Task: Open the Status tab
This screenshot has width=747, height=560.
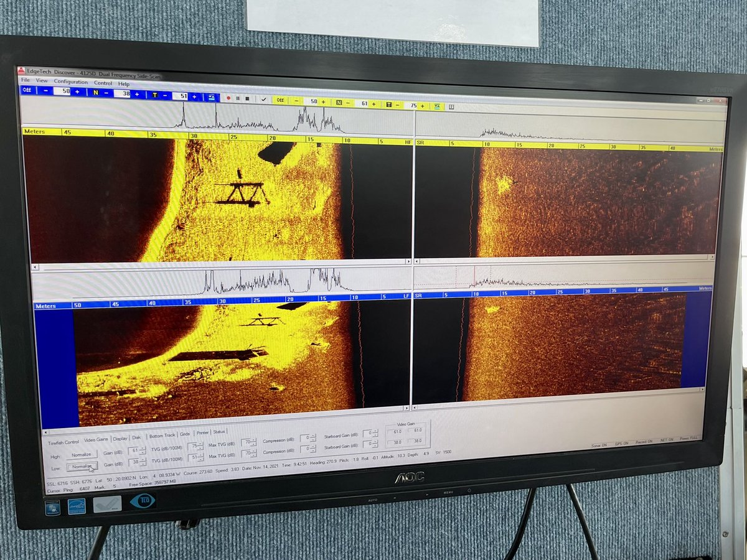Action: [219, 432]
